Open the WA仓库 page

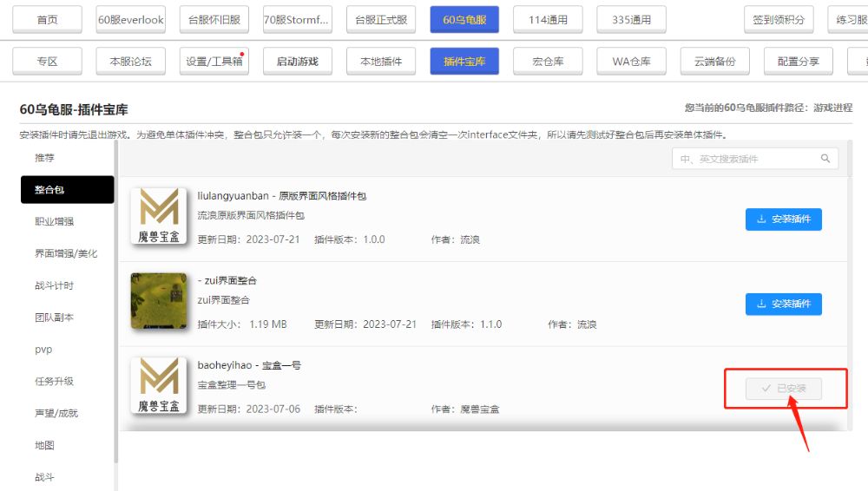coord(632,62)
